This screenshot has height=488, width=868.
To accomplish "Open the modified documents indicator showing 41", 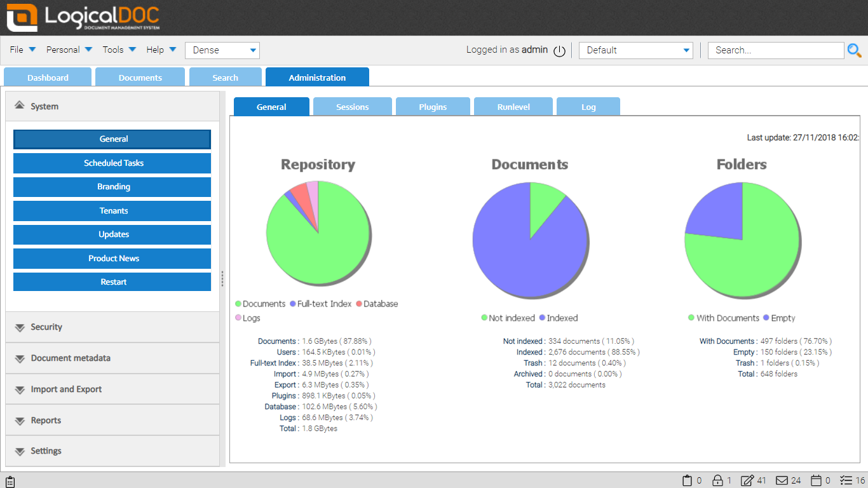I will [747, 480].
